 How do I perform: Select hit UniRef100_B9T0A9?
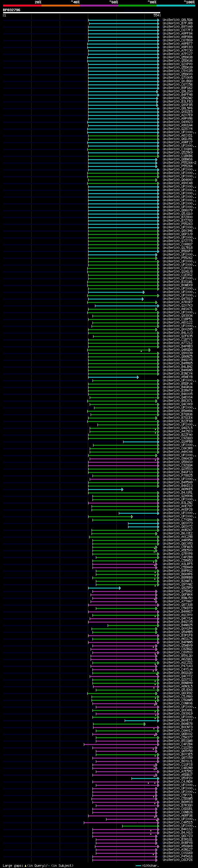(x=178, y=27)
